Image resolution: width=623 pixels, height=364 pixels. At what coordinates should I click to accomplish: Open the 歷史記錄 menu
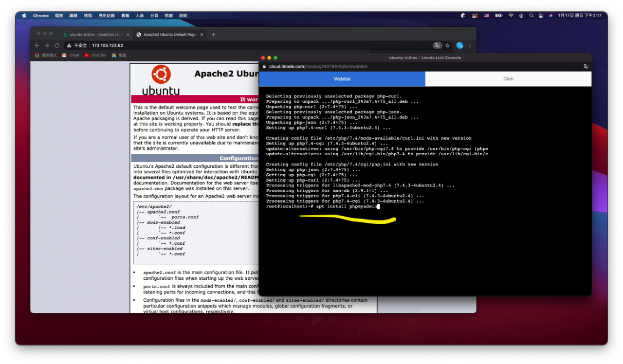tap(106, 16)
